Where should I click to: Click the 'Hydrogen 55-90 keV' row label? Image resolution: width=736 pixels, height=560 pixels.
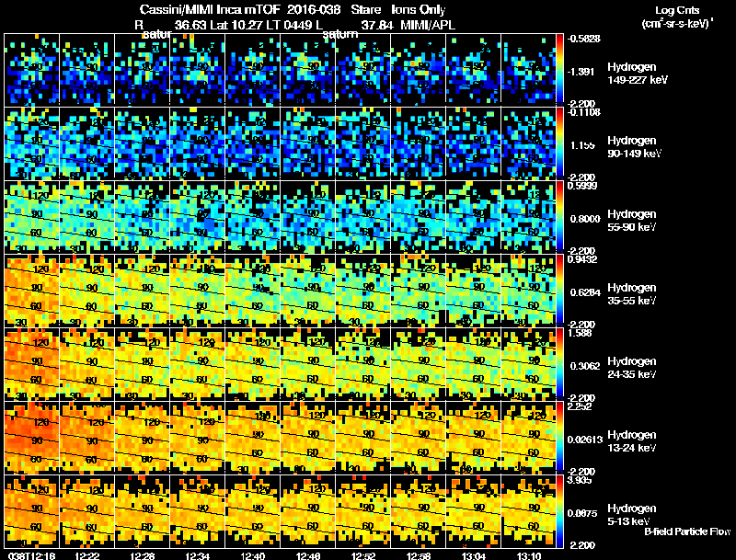pyautogui.click(x=632, y=221)
